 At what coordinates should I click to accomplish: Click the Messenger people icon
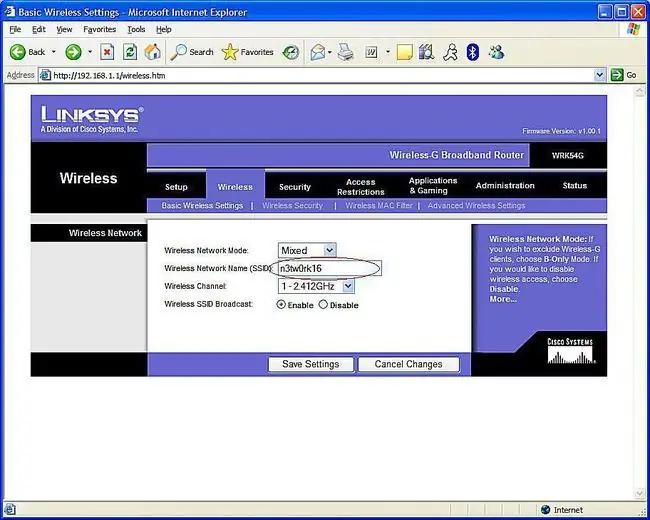[496, 52]
